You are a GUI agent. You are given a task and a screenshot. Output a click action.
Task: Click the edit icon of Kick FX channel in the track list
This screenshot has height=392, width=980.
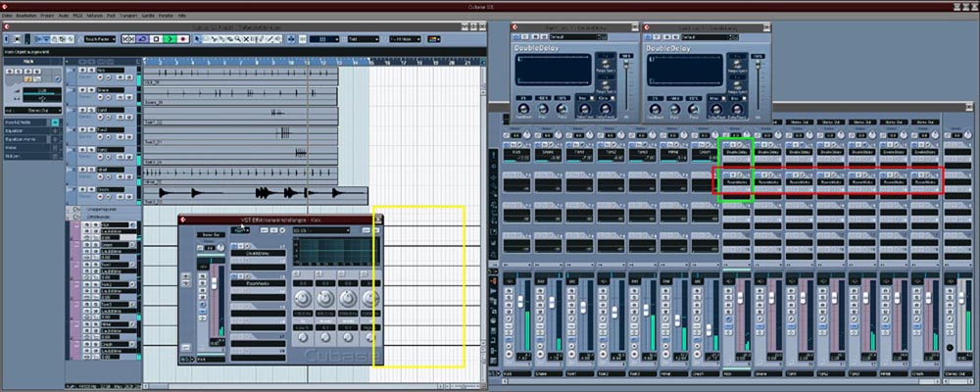click(132, 225)
